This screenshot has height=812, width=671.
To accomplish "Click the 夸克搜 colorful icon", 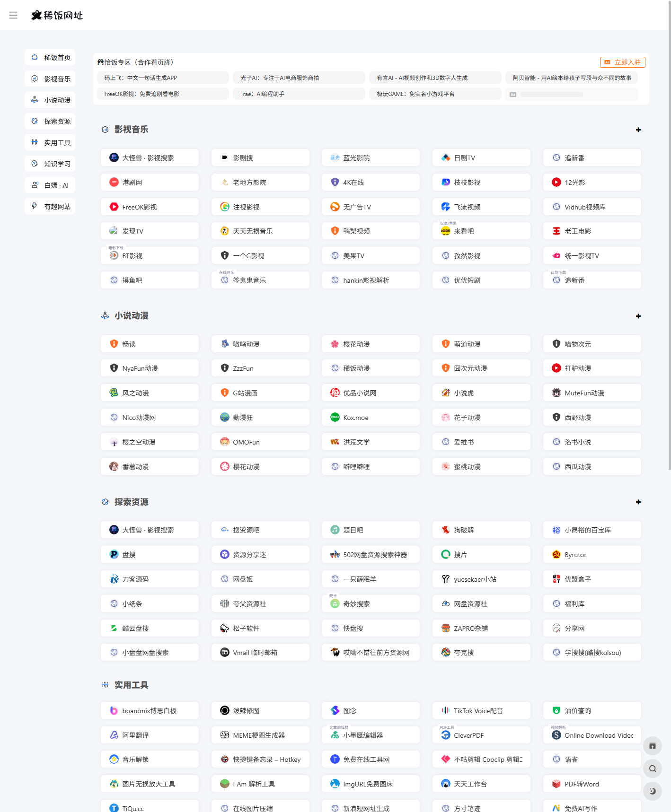I will coord(446,652).
